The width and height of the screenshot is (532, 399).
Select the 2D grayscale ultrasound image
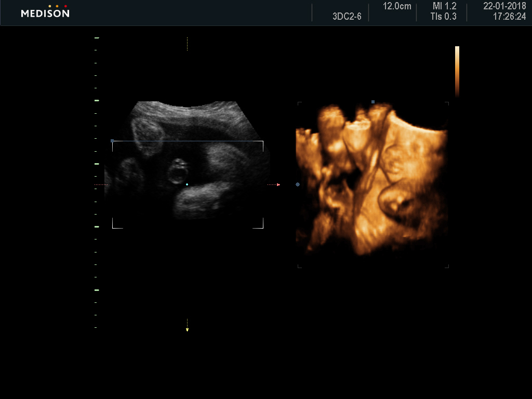tap(187, 161)
